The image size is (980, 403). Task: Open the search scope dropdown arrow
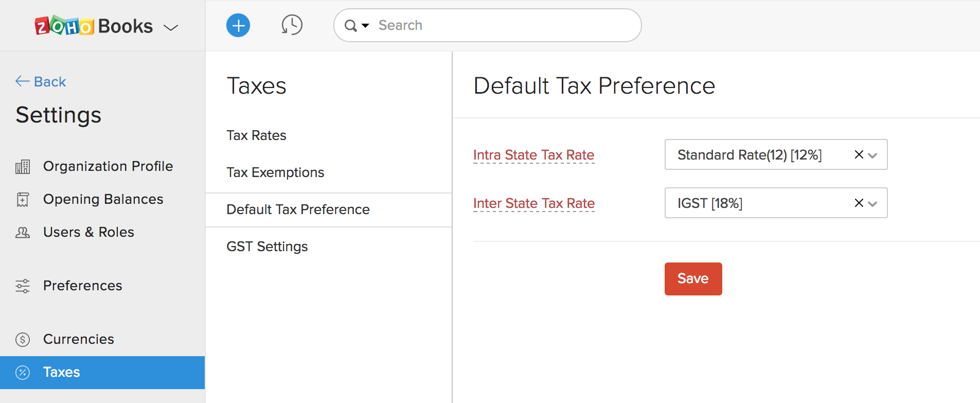(366, 25)
